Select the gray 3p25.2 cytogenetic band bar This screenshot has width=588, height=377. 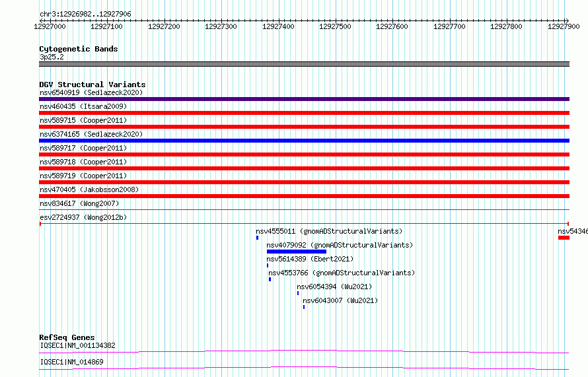point(304,64)
